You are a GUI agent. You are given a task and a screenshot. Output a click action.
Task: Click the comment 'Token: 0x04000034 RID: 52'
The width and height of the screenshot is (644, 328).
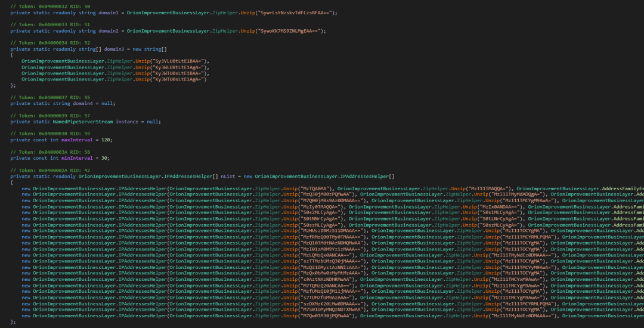pos(50,43)
